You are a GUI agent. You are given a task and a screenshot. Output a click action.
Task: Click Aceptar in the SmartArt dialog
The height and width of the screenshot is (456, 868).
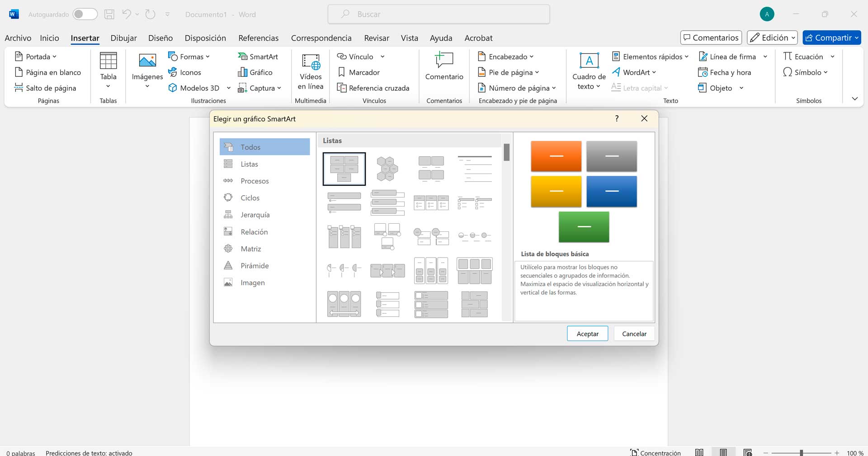tap(587, 334)
